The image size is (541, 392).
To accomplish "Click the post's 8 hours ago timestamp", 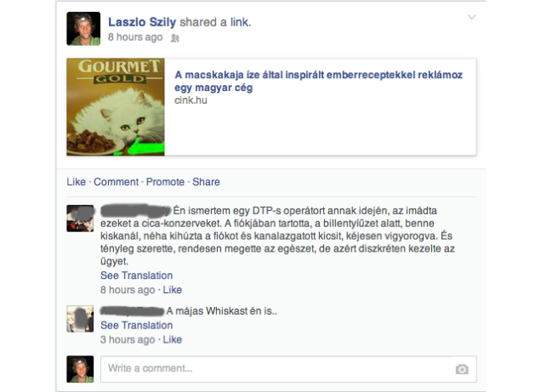I will (x=135, y=37).
